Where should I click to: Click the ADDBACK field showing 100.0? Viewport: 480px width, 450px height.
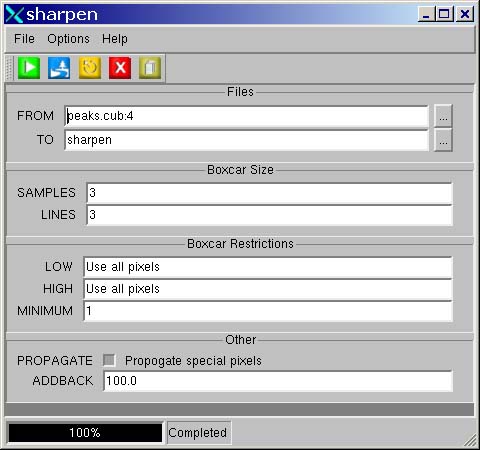coord(278,381)
